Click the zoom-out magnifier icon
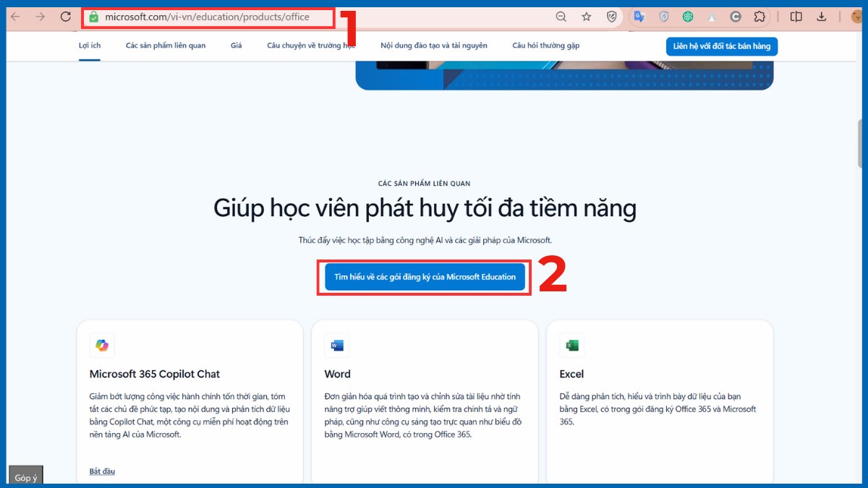 561,16
